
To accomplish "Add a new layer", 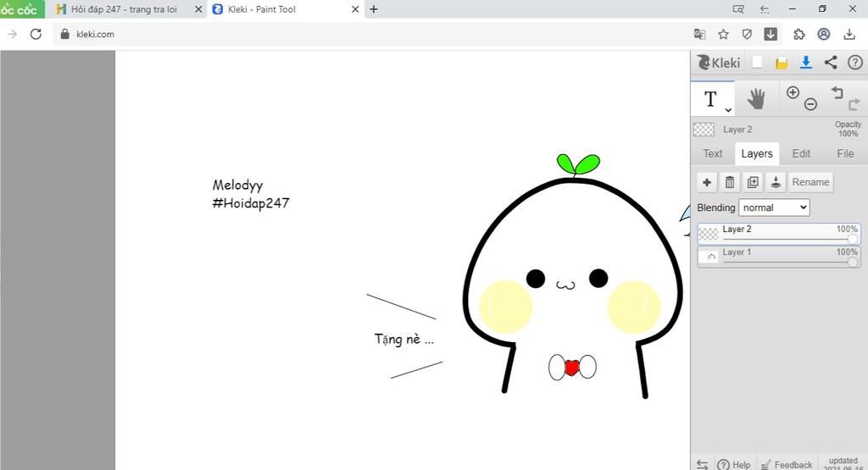I will (707, 182).
